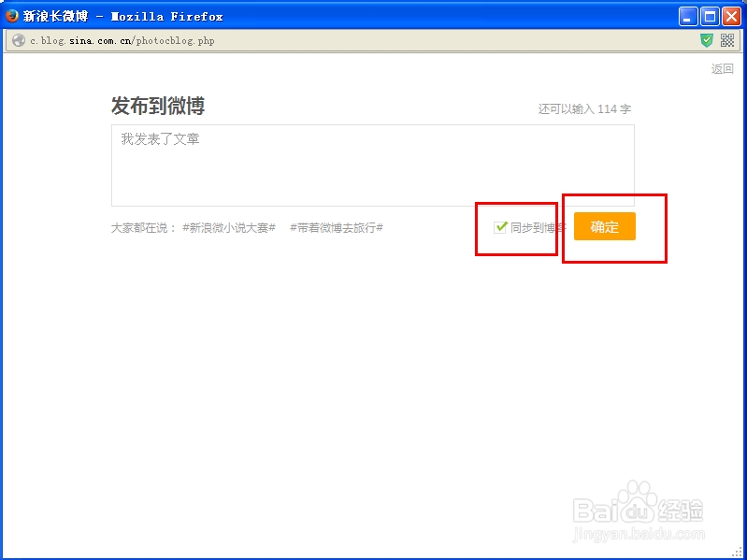Minimize the Firefox window

687,17
